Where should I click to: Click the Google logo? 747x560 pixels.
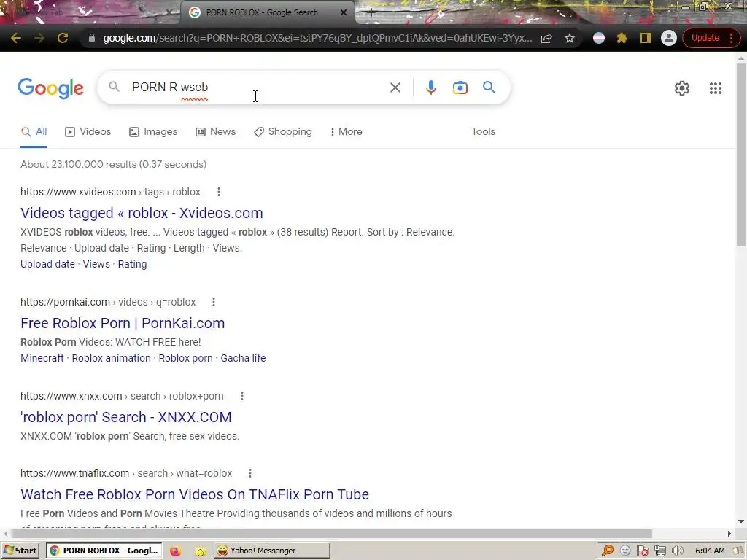(x=50, y=88)
